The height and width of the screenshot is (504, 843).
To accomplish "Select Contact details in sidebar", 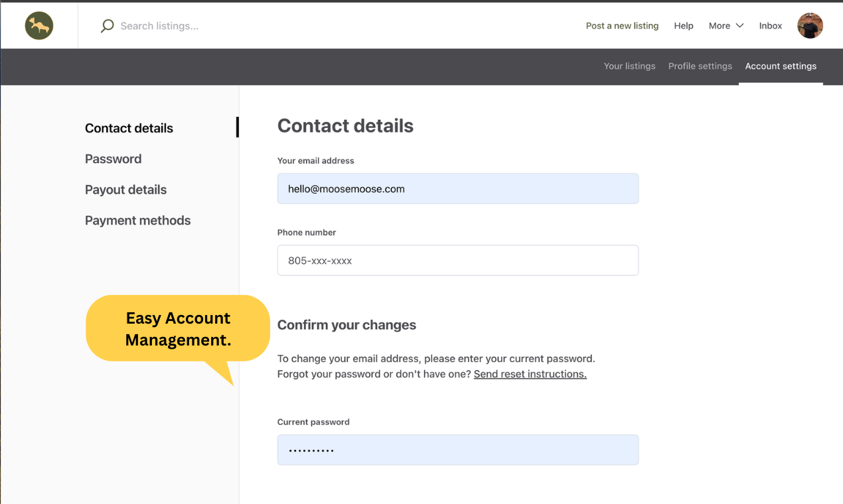I will (x=129, y=128).
